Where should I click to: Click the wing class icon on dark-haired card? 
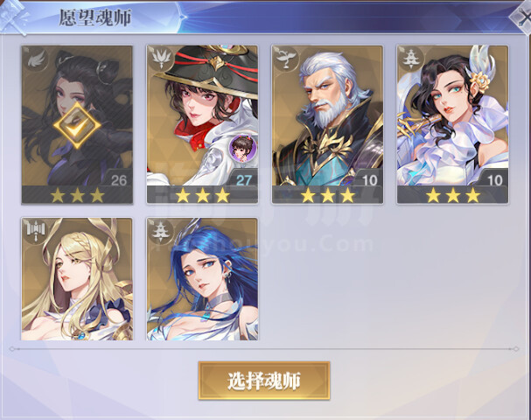(x=37, y=60)
